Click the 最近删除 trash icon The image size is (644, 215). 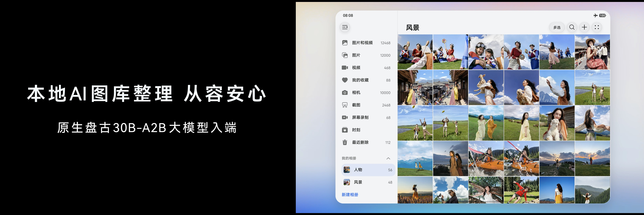(x=345, y=142)
